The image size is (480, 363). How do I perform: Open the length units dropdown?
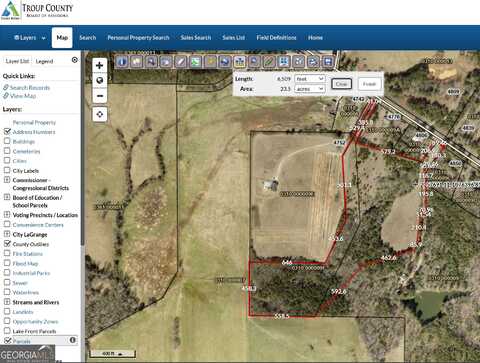(310, 79)
